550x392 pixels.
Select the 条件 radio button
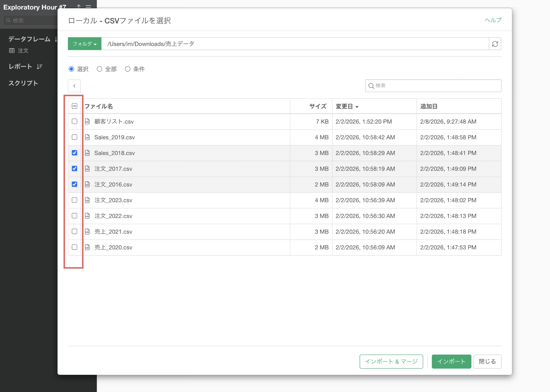[x=127, y=69]
